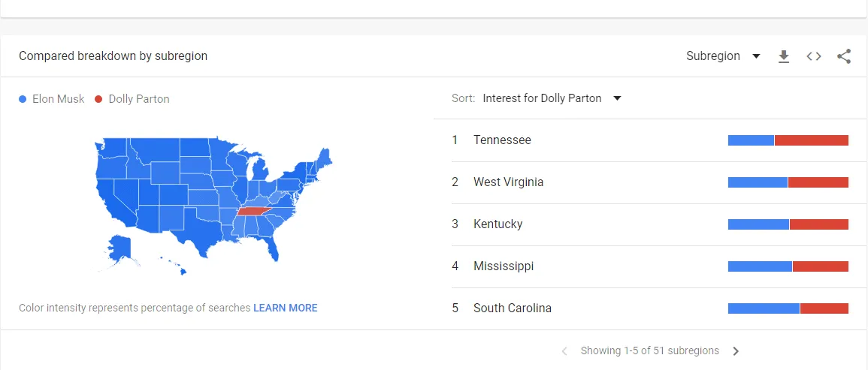Click South Carolina list entry

(x=512, y=308)
